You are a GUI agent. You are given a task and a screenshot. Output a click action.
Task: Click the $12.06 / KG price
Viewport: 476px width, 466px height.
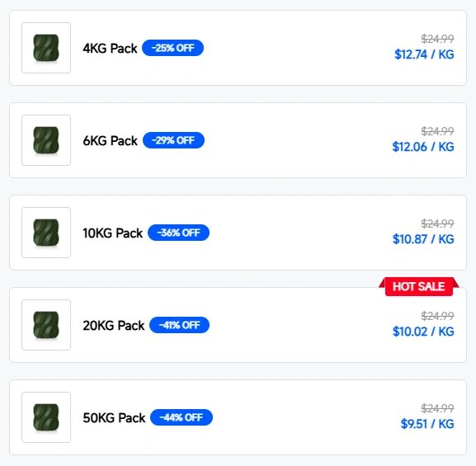pyautogui.click(x=423, y=147)
